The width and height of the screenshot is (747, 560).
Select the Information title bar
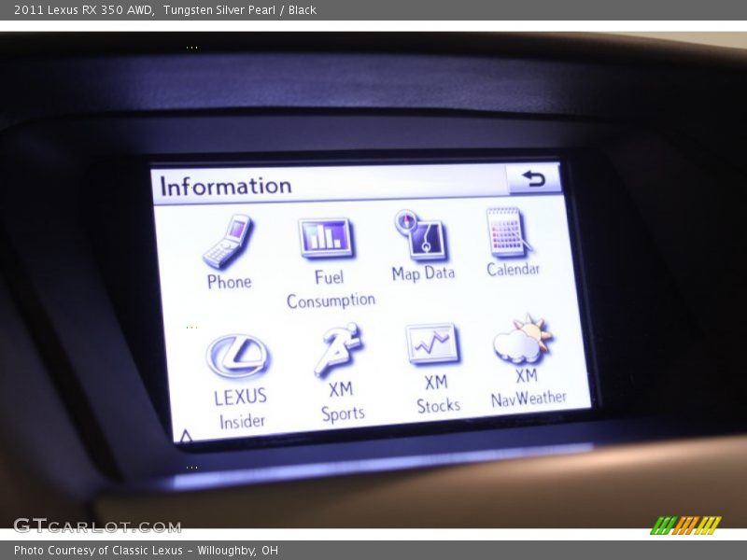(224, 185)
